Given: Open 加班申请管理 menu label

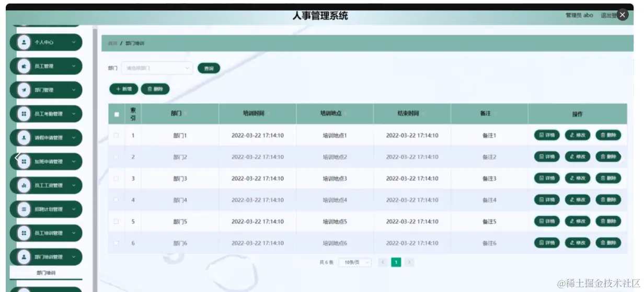Looking at the screenshot, I should (x=49, y=162).
